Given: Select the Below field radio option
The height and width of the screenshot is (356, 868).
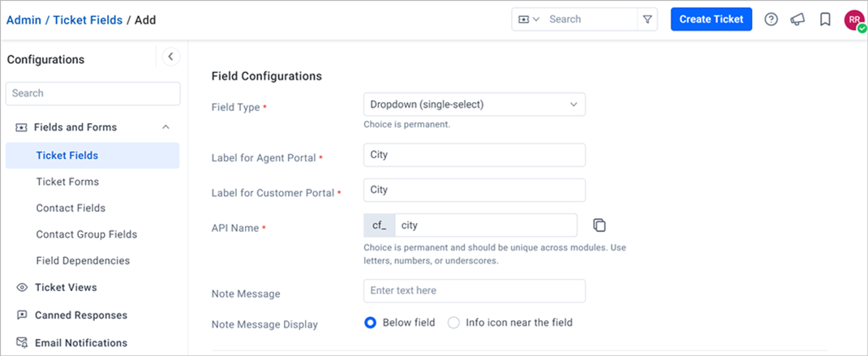Looking at the screenshot, I should tap(371, 323).
